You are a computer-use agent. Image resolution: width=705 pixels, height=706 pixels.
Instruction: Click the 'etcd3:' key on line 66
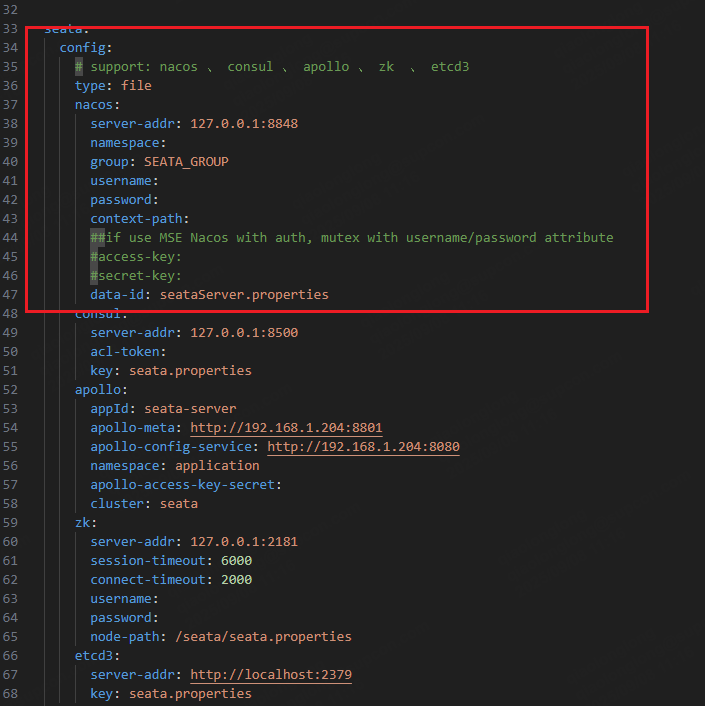pos(97,656)
